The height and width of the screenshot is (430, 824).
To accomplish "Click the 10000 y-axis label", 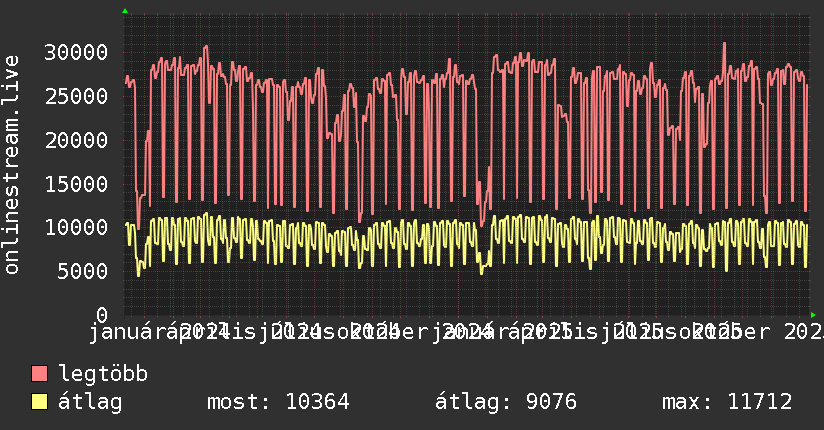I will [76, 228].
